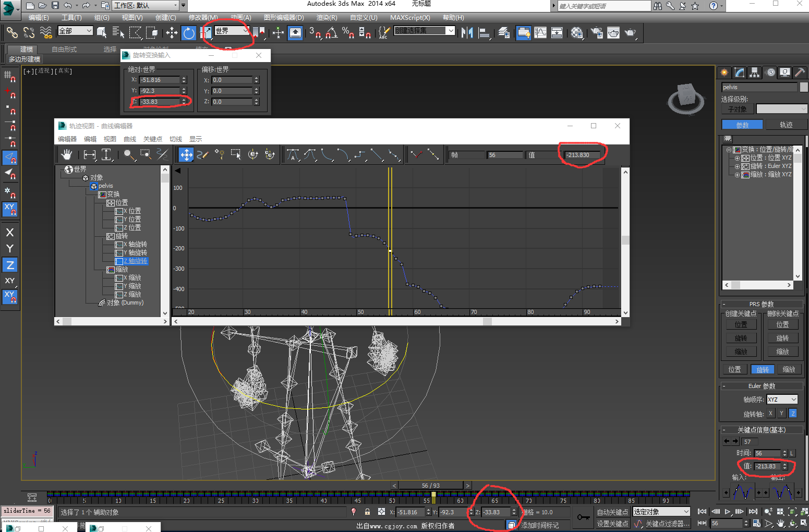Open the 渲染(R) main menu

tap(327, 18)
